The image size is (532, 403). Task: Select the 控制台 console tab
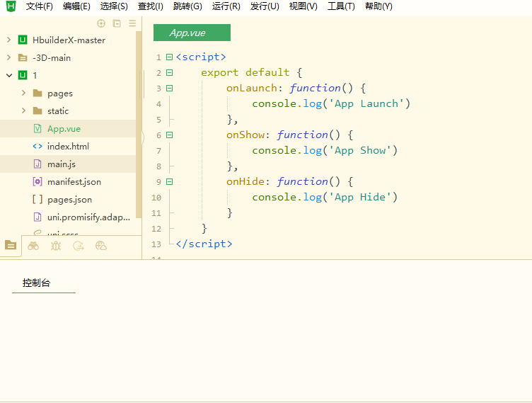point(37,283)
